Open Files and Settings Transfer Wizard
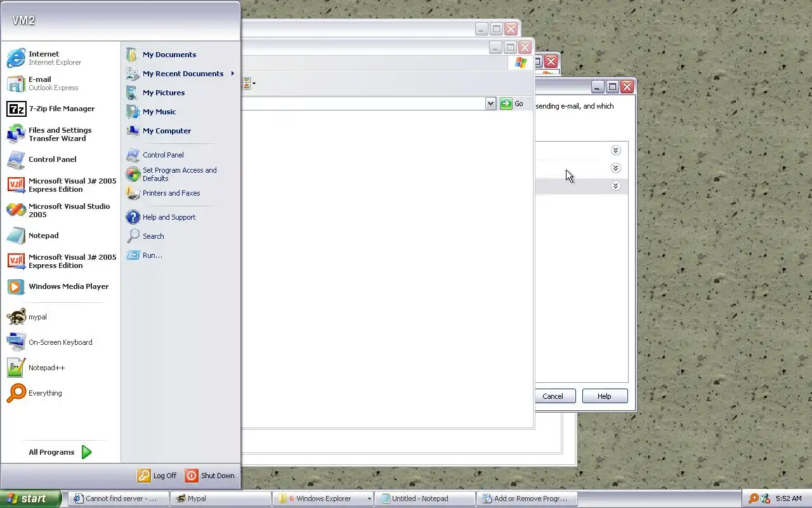812x508 pixels. click(x=61, y=134)
